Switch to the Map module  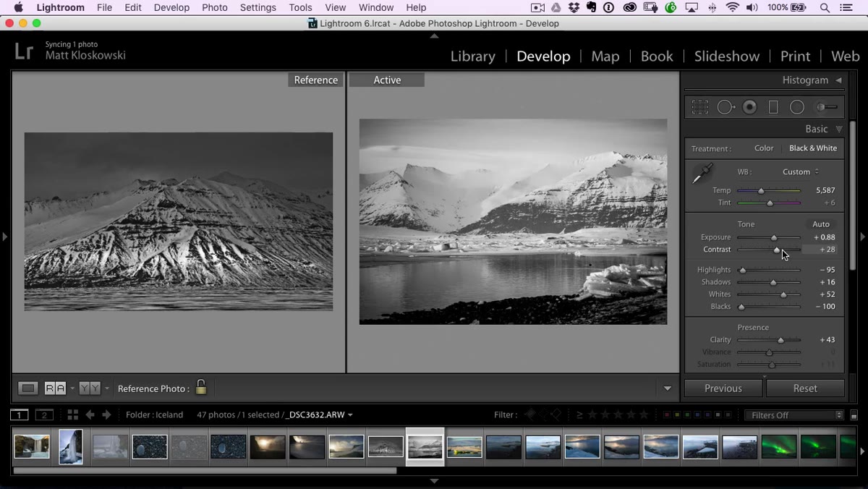tap(605, 56)
